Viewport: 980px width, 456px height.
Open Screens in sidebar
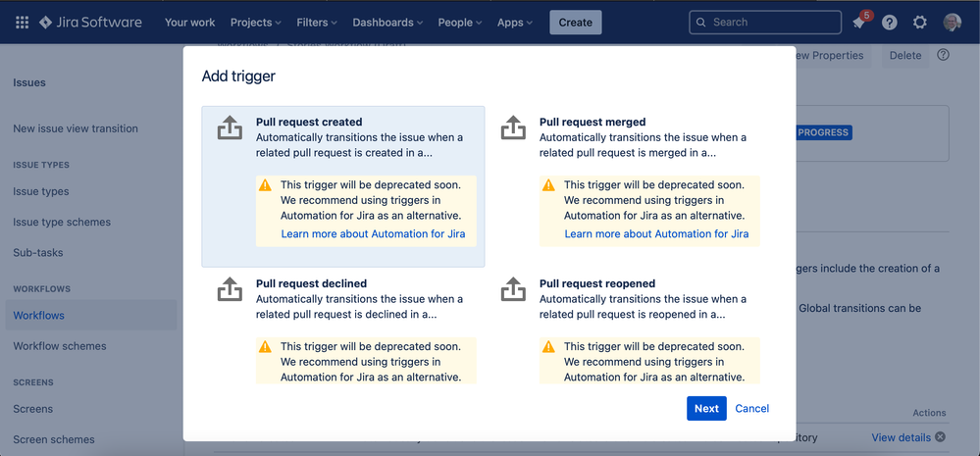tap(33, 409)
